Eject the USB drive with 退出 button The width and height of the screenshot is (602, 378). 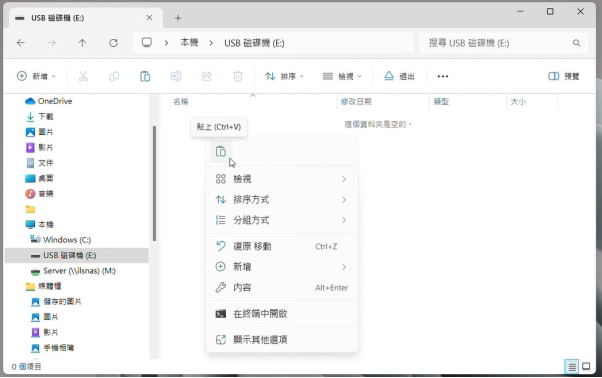399,76
